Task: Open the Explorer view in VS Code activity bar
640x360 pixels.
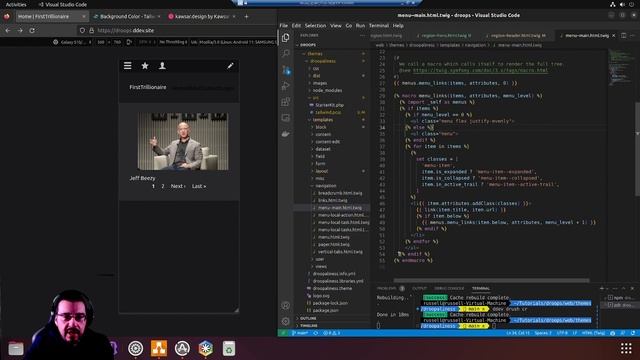Action: (286, 38)
